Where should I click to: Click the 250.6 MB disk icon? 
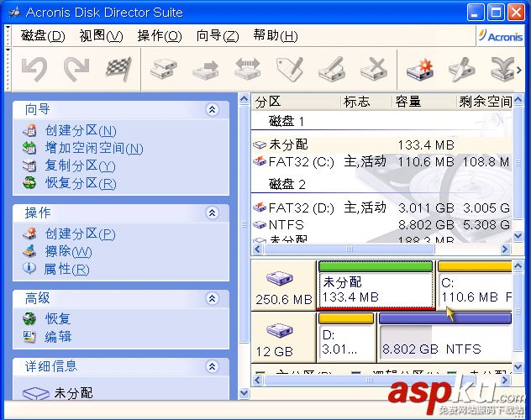coord(280,278)
